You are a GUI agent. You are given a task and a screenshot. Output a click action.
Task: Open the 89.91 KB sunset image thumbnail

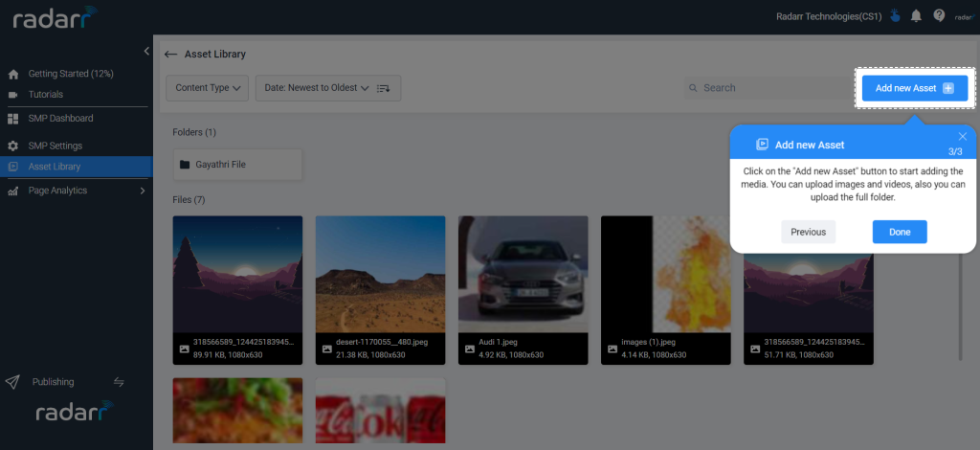(237, 275)
